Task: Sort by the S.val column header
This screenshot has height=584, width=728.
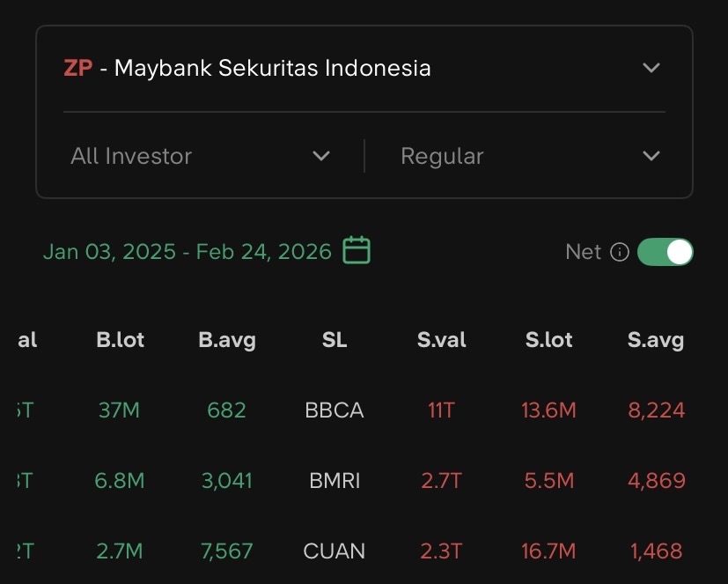Action: click(x=441, y=340)
